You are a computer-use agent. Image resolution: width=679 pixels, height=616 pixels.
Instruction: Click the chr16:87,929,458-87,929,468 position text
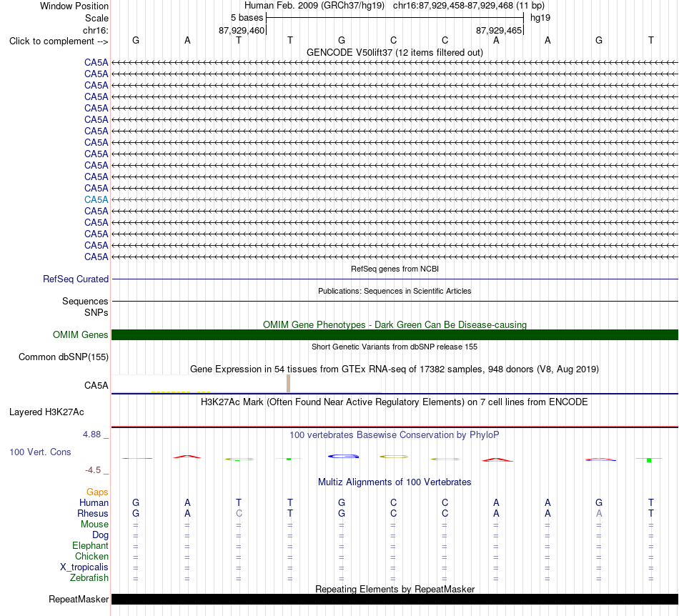pyautogui.click(x=453, y=6)
